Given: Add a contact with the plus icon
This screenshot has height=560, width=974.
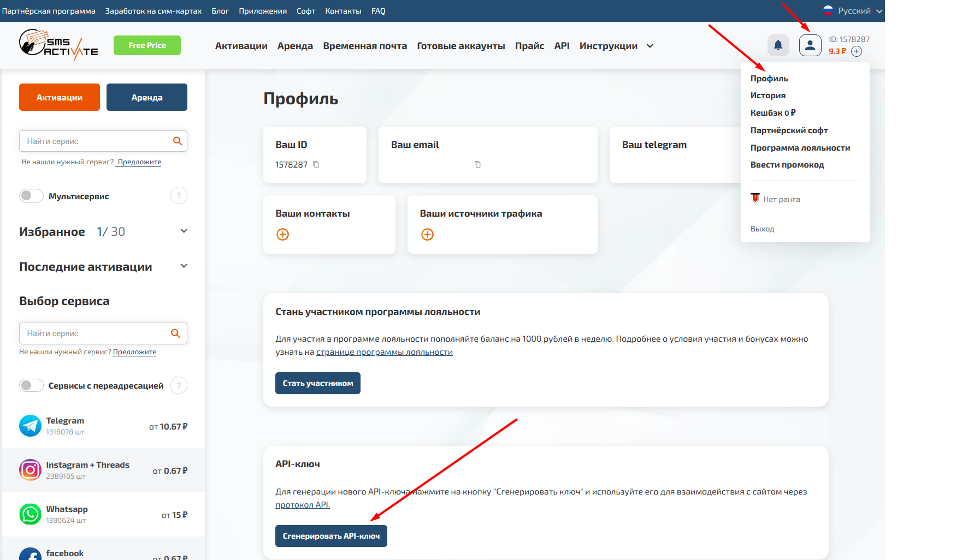Looking at the screenshot, I should [x=282, y=234].
